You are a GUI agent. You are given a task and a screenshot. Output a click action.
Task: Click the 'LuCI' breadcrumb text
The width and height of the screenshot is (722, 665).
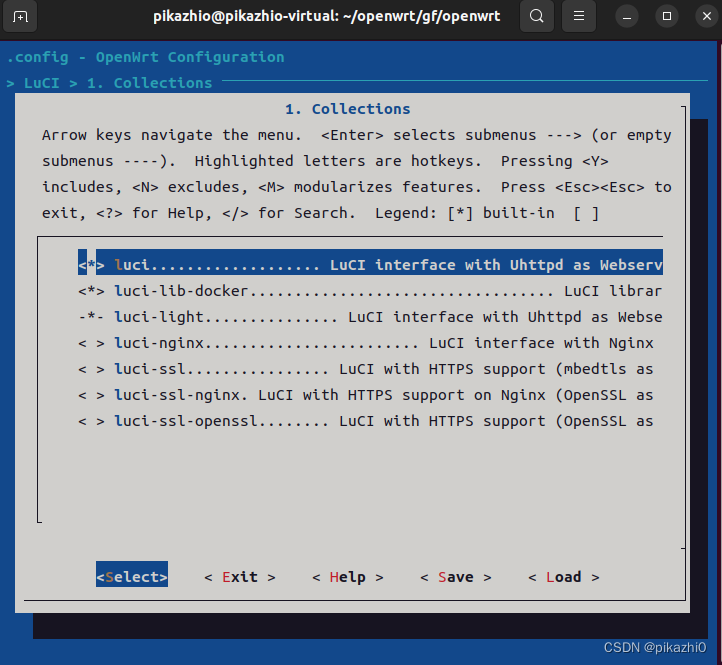point(41,83)
